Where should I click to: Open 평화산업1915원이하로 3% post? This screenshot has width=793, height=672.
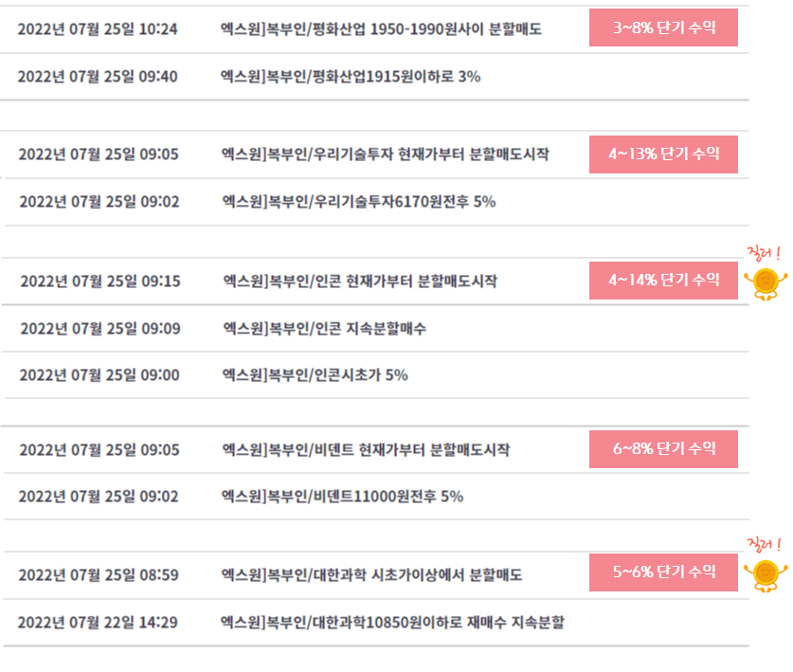(350, 77)
